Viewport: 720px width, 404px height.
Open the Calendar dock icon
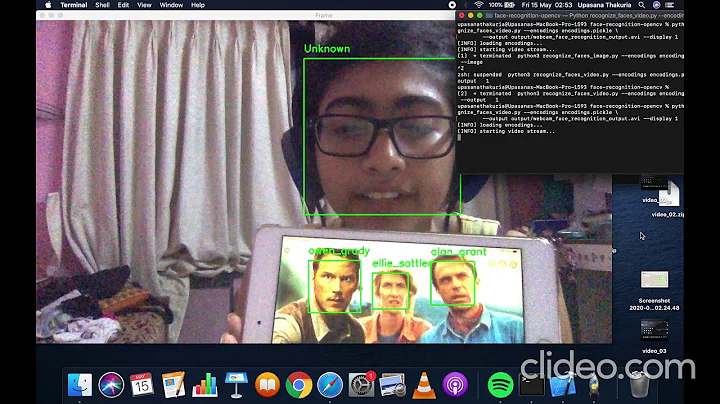[142, 385]
